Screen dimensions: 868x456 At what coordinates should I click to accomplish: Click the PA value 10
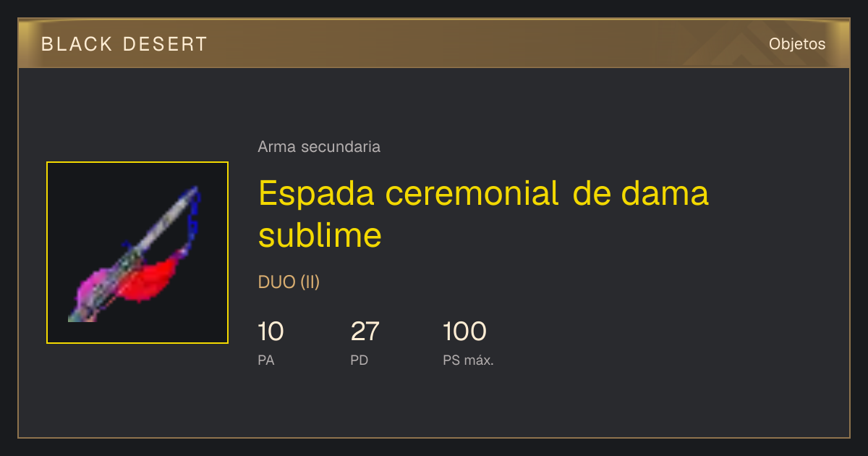(271, 332)
